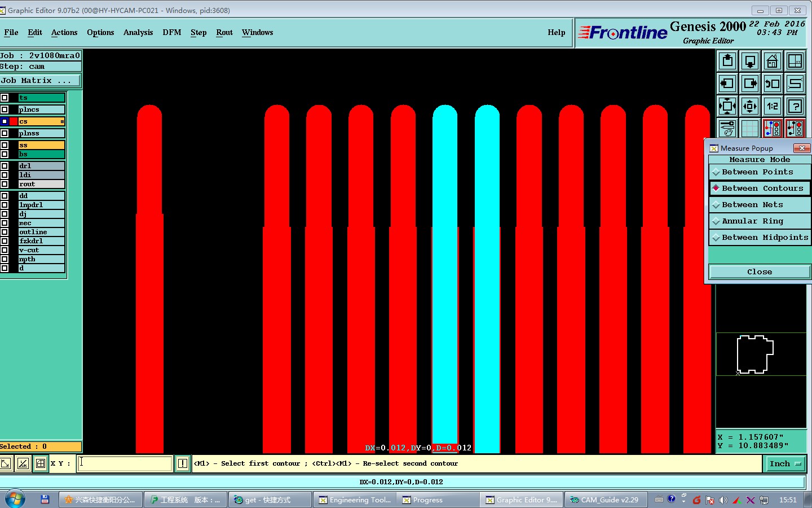Screen dimensions: 812x508
Task: Click the pan down view icon
Action: [750, 61]
